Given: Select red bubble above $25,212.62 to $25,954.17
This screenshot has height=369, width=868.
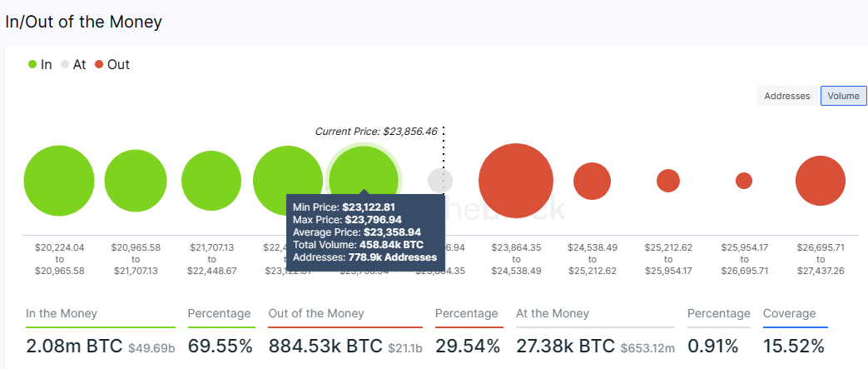Looking at the screenshot, I should [668, 181].
